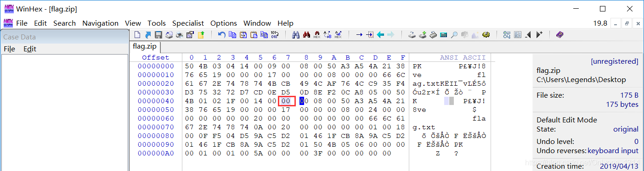Click the Offset column header
Screen dimensions: 644x171
click(x=156, y=57)
